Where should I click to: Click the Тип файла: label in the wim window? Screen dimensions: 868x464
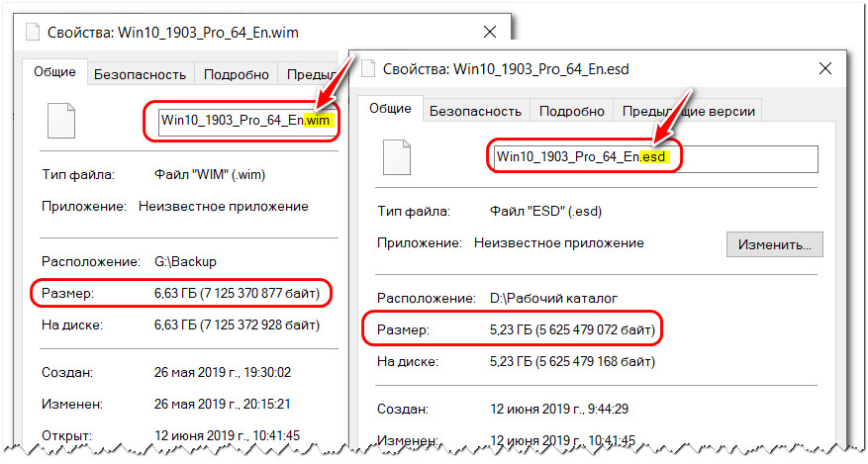pos(78,175)
